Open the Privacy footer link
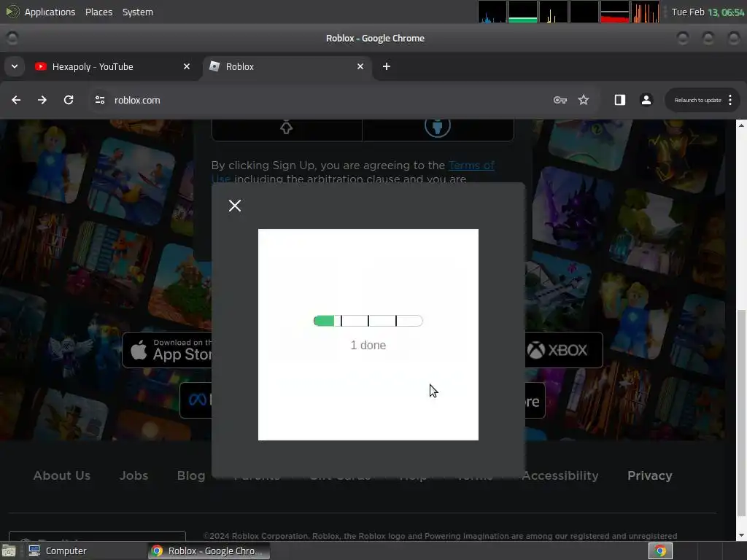Viewport: 747px width, 560px height. tap(650, 475)
